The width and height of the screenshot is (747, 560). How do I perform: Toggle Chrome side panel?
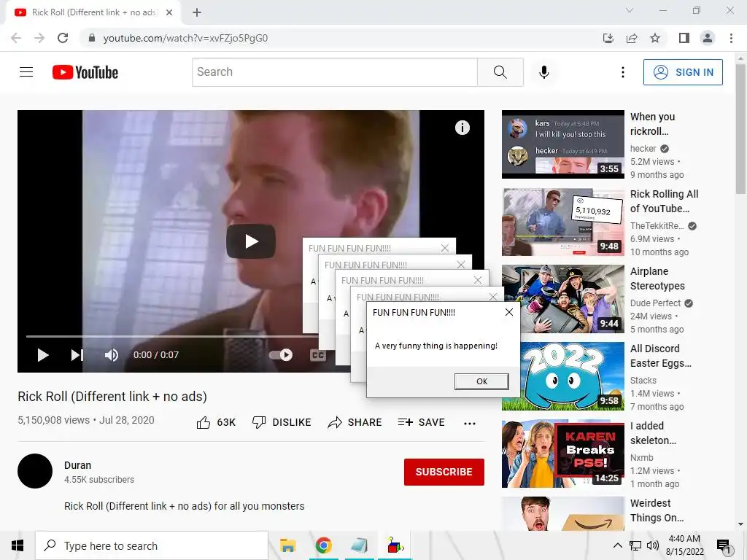pos(684,38)
